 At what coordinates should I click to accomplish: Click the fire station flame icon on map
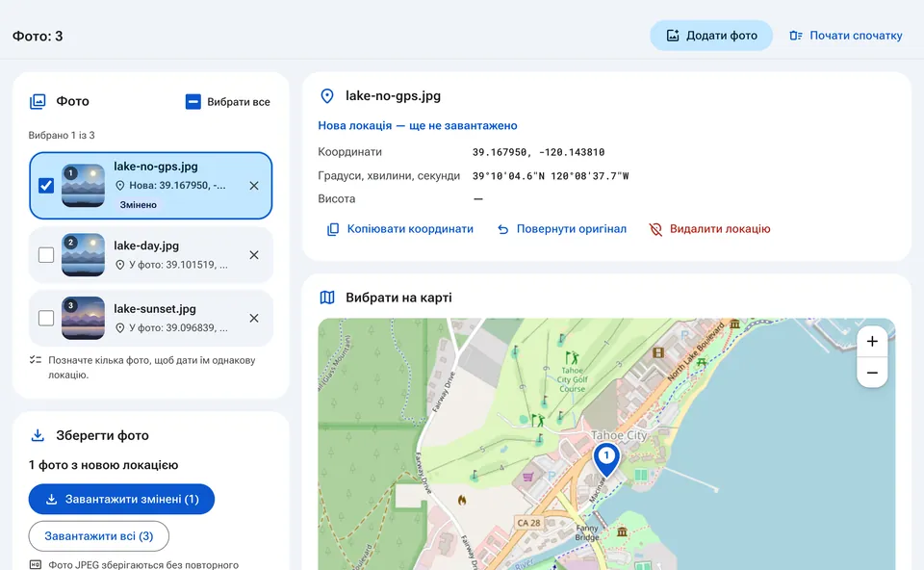point(462,501)
